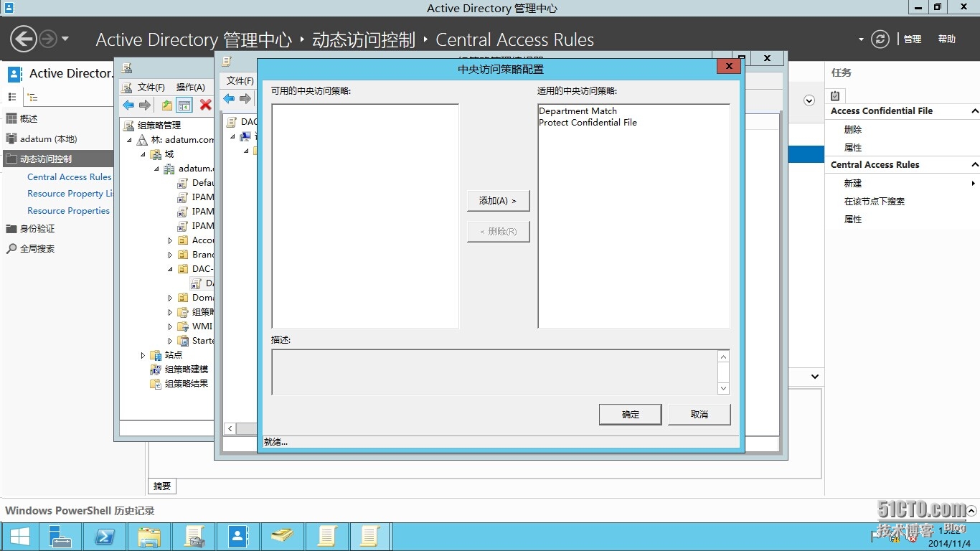
Task: Open Active Directory Administrative Center taskbar icon
Action: pos(238,537)
